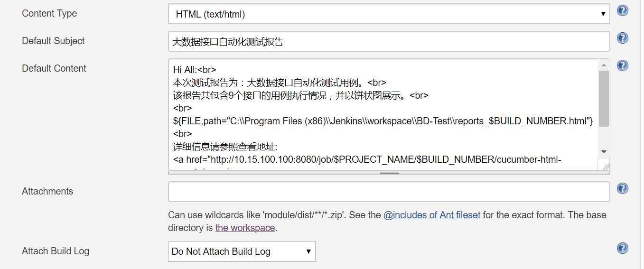Focus the empty Attachments input field
This screenshot has height=269, width=644.
389,192
